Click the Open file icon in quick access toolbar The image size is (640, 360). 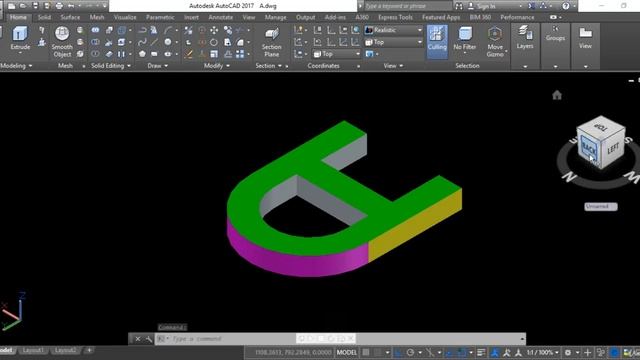23,6
